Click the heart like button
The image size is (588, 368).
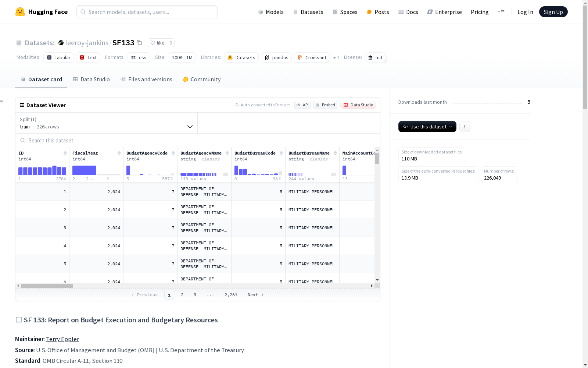(157, 43)
